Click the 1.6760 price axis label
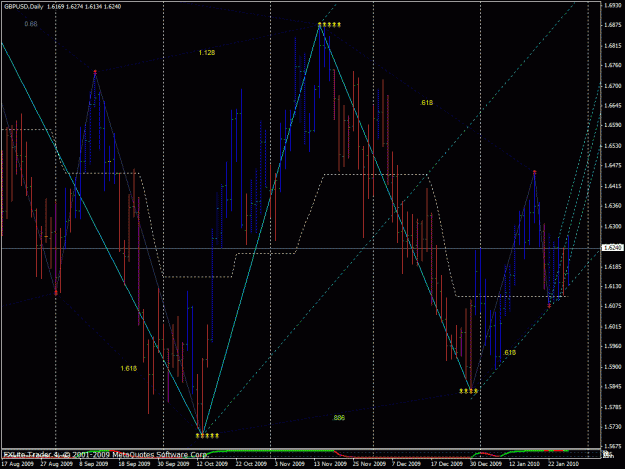 (x=613, y=65)
